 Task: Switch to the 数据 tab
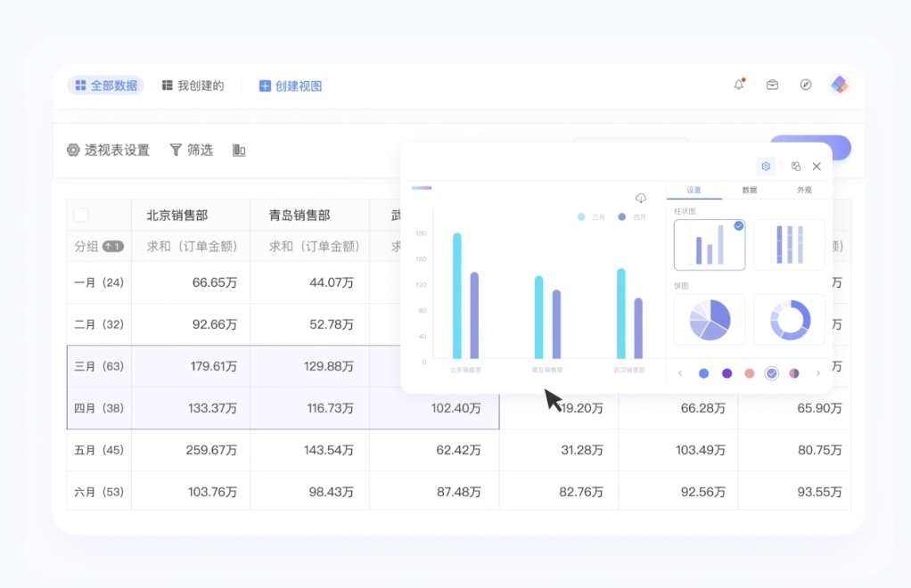pyautogui.click(x=750, y=190)
